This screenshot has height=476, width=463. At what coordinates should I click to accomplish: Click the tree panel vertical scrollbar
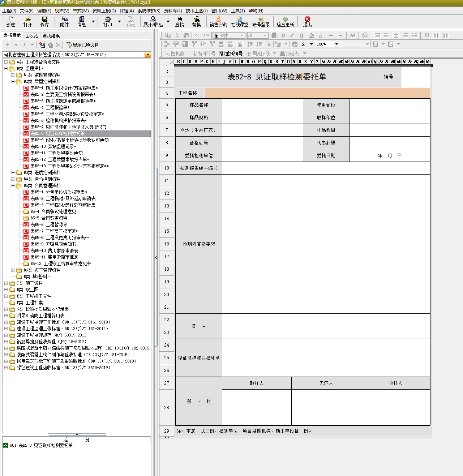(x=156, y=257)
